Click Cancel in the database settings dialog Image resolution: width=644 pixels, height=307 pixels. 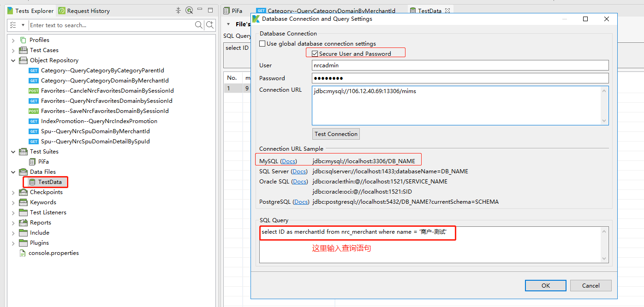tap(591, 286)
